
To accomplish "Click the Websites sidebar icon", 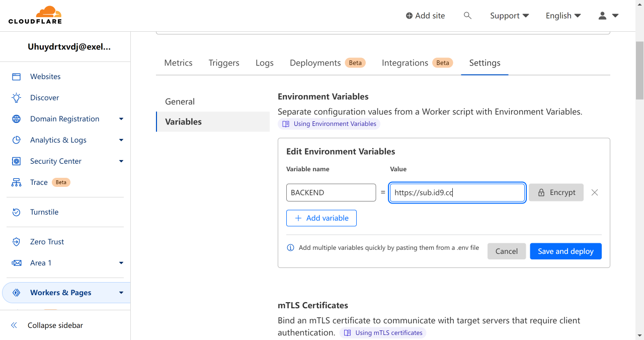I will tap(17, 77).
